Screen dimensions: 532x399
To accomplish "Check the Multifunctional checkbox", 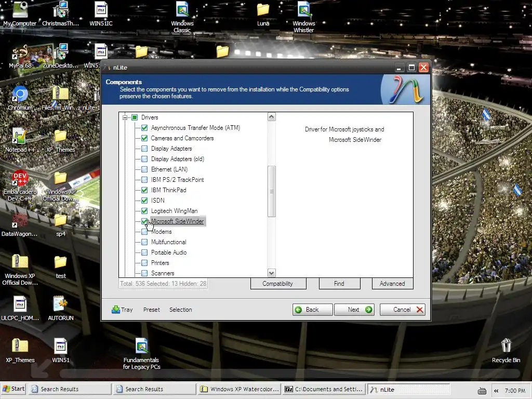I will pos(144,242).
